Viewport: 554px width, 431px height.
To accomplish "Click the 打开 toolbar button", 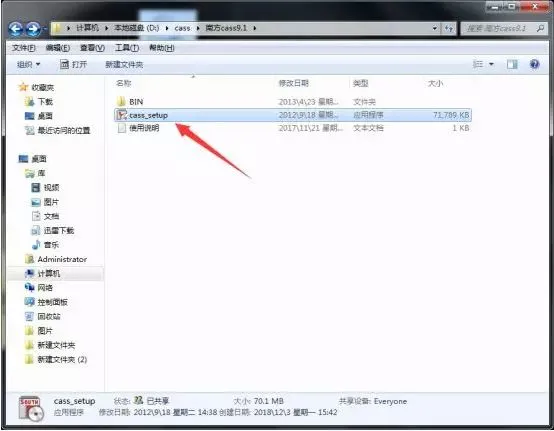I will coord(73,65).
